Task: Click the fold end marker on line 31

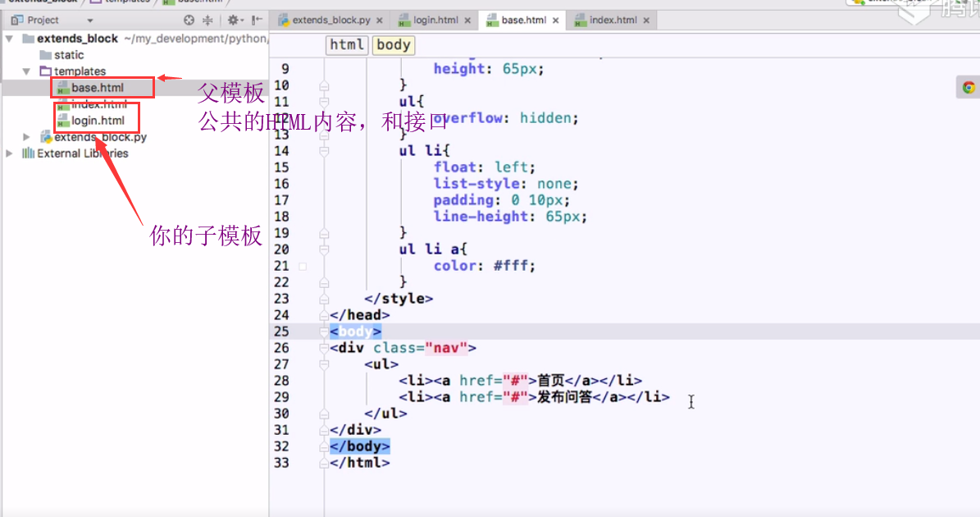Action: 324,430
